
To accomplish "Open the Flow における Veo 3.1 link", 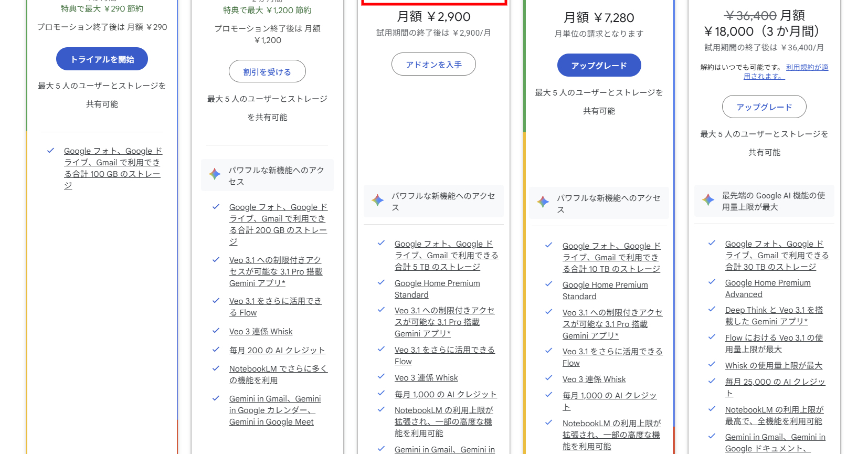I will click(774, 344).
